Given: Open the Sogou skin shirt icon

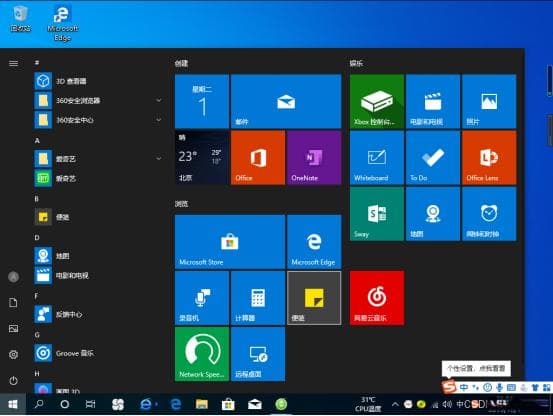Looking at the screenshot, I should click(x=535, y=387).
